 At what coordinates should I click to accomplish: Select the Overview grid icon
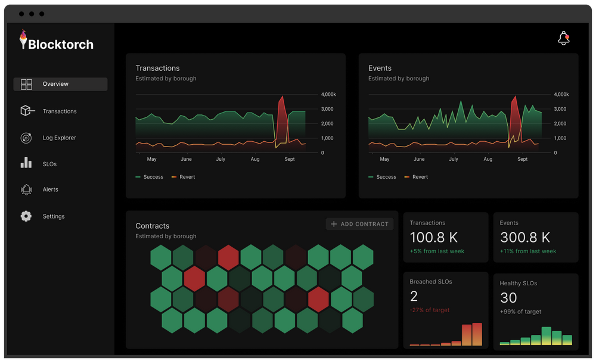point(26,85)
